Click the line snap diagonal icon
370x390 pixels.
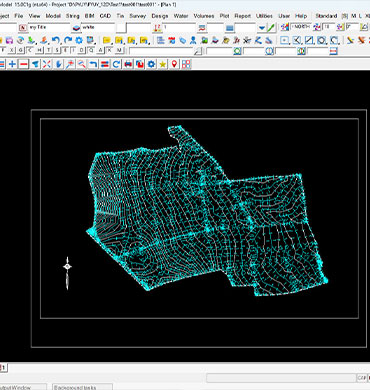pyautogui.click(x=309, y=40)
